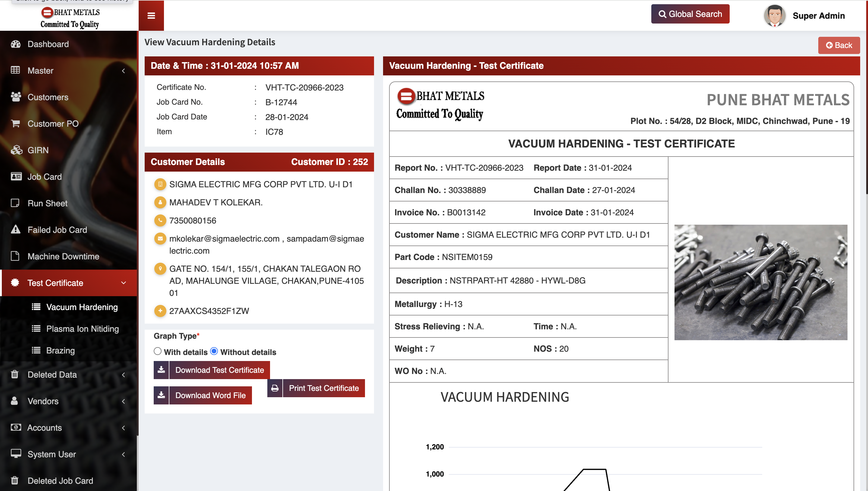868x491 pixels.
Task: Click download icon beside Download Word File
Action: pos(162,395)
